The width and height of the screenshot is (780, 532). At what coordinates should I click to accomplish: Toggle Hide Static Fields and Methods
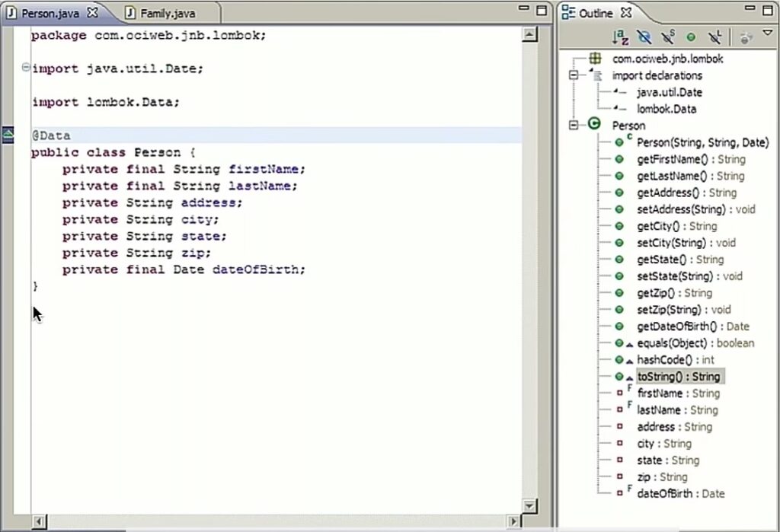pyautogui.click(x=668, y=37)
